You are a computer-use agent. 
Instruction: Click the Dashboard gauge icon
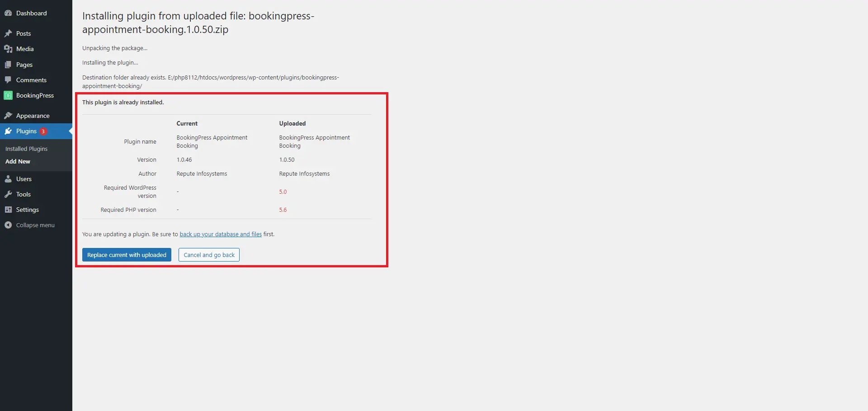tap(8, 13)
